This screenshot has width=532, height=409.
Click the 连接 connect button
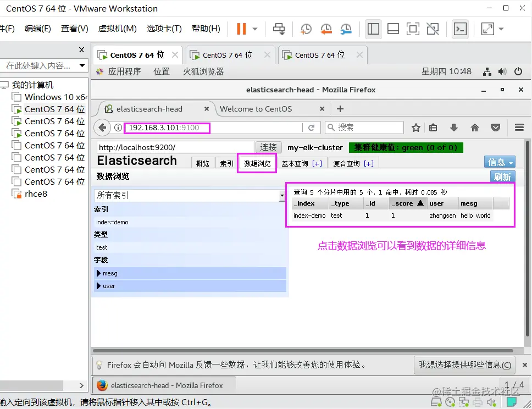pos(268,147)
